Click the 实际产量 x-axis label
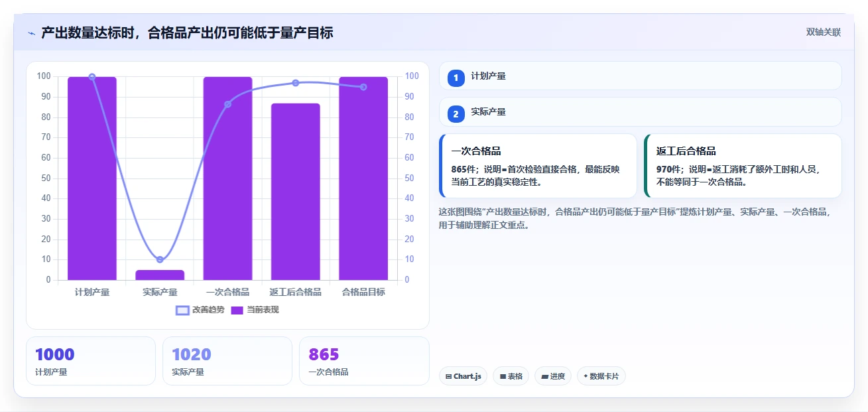 click(160, 292)
